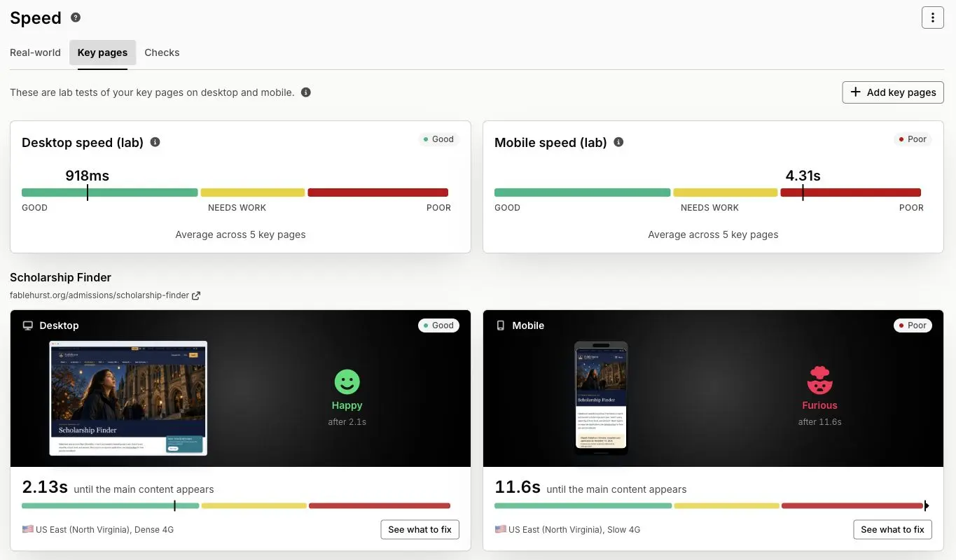Click See what to fix for Mobile
This screenshot has height=560, width=956.
point(893,529)
